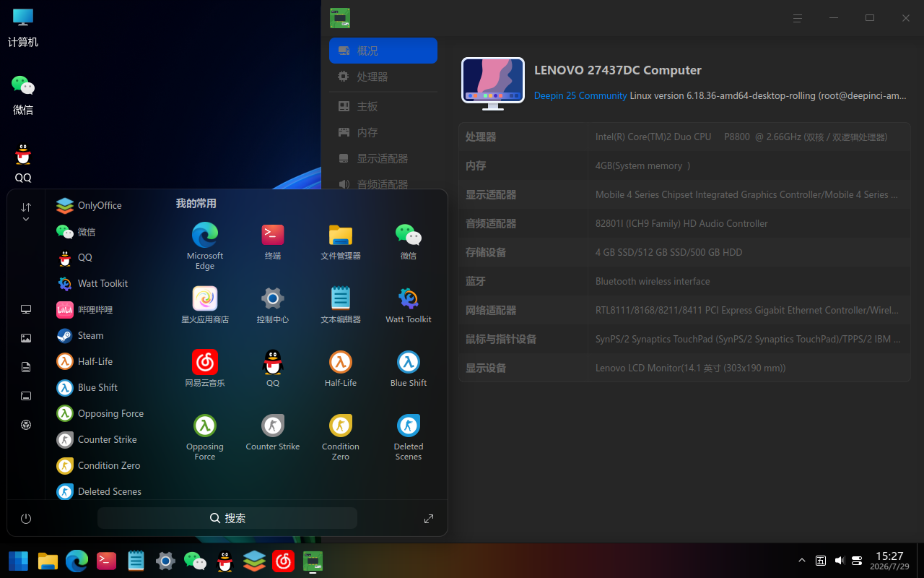Click the input method icon in the tray
This screenshot has height=578, width=924.
[821, 561]
